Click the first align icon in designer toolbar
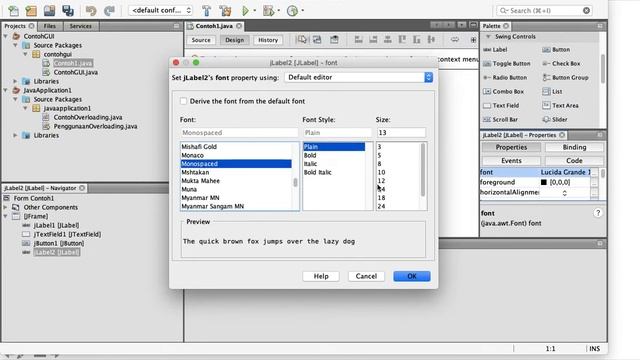Screen dimensions: 640x360 pos(358,40)
